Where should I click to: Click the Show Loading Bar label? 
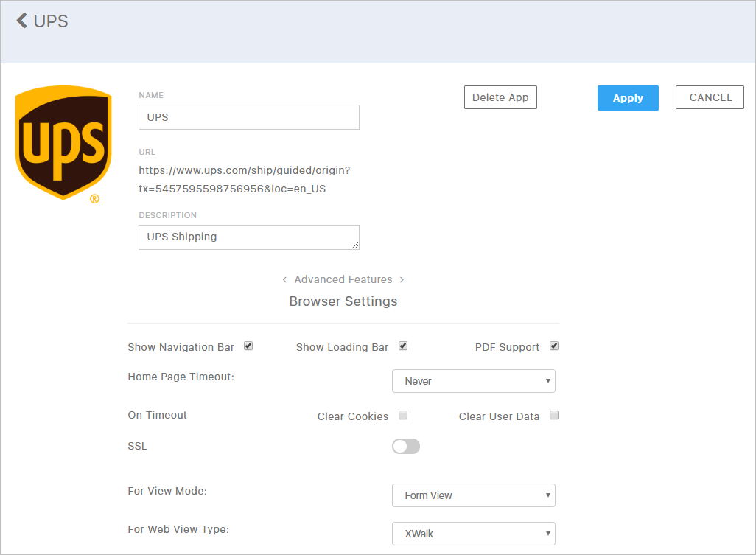342,347
